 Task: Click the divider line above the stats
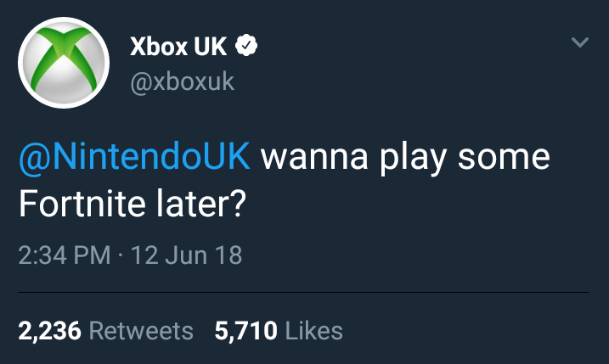304,293
